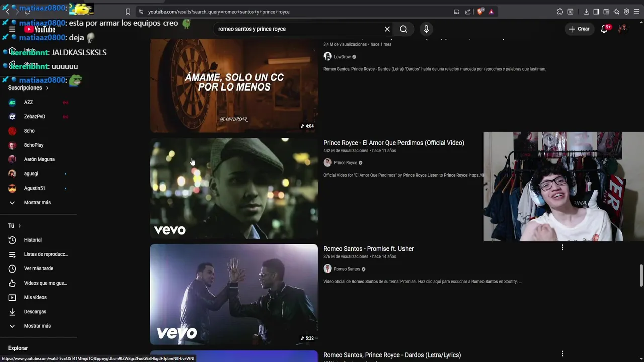Open options menu for Dardos (Letra/Lyrics)
644x362 pixels.
tap(562, 354)
